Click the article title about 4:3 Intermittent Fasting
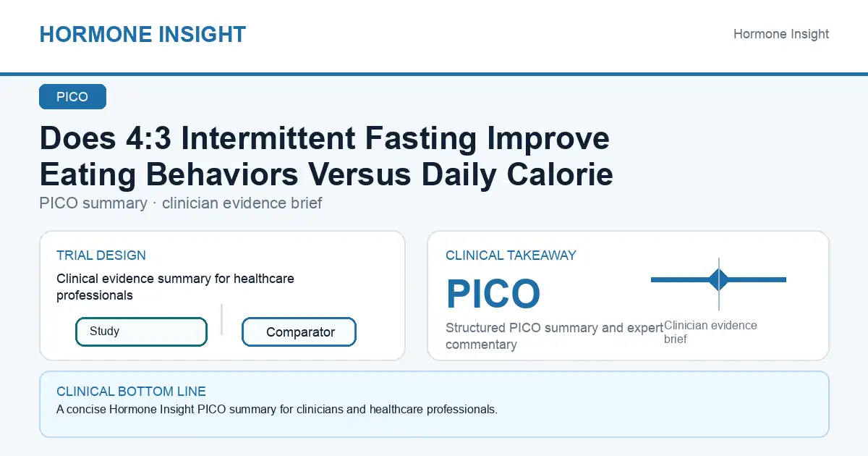 (x=326, y=156)
